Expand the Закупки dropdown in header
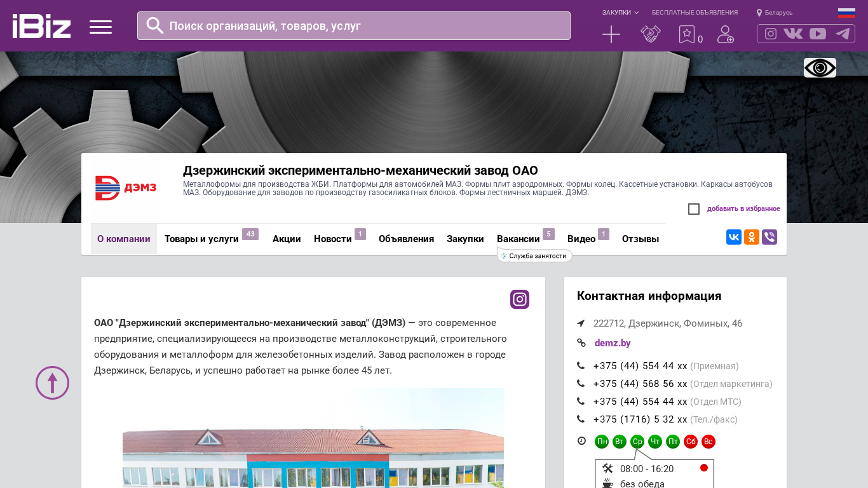Viewport: 868px width, 488px height. (x=620, y=13)
